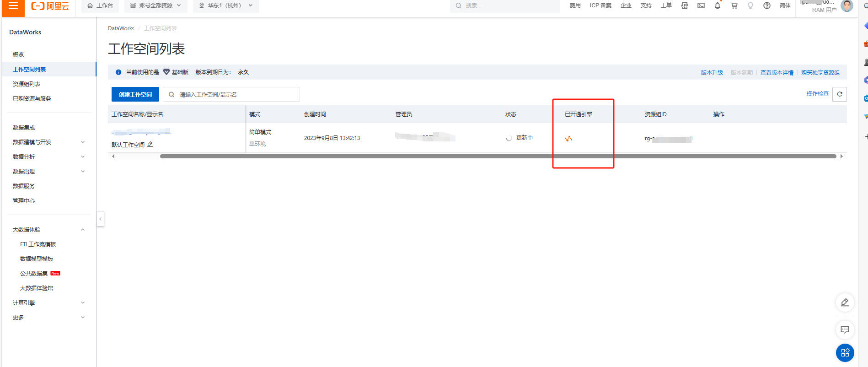This screenshot has height=367, width=868.
Task: Open 数据模型模板
Action: pos(37,259)
